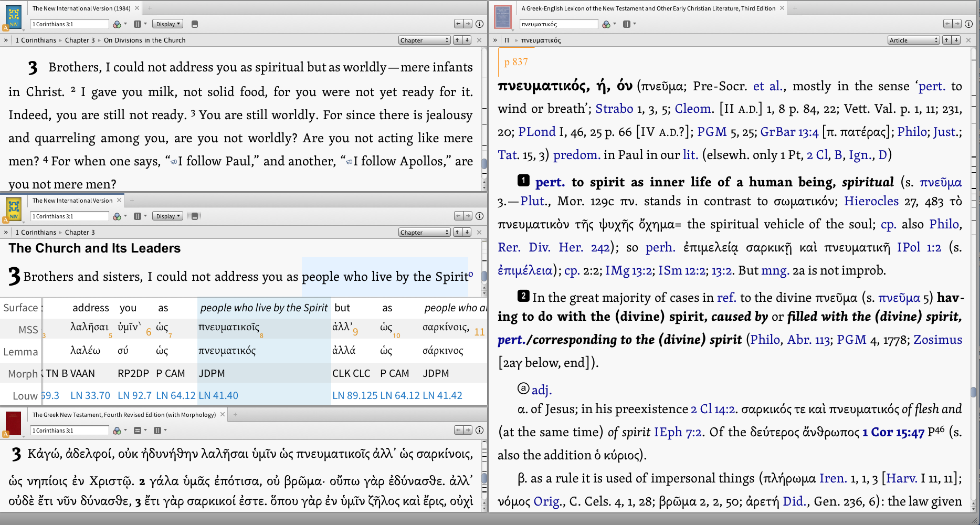Viewport: 980px width, 525px height.
Task: Toggle the interlinear pane in NIV 1984 panel
Action: tap(195, 24)
